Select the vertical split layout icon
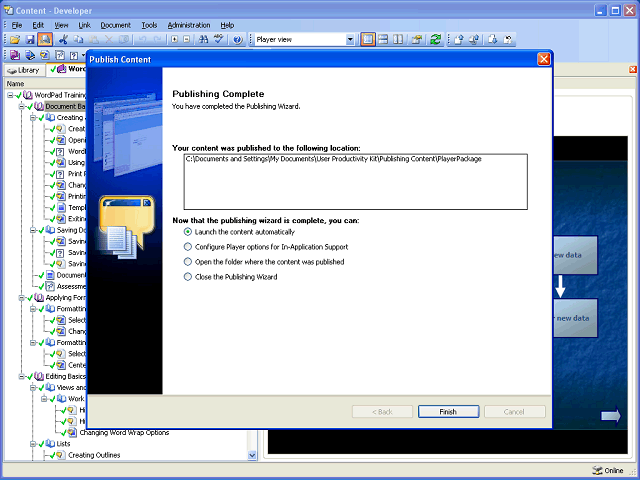Viewport: 640px width, 480px height. tap(398, 40)
